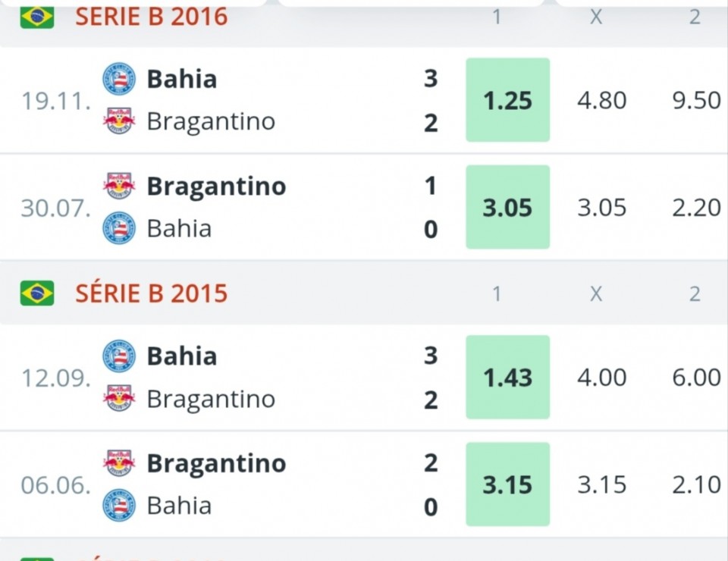Select the highlighted 1.25 home win odds
This screenshot has height=561, width=728.
click(507, 100)
